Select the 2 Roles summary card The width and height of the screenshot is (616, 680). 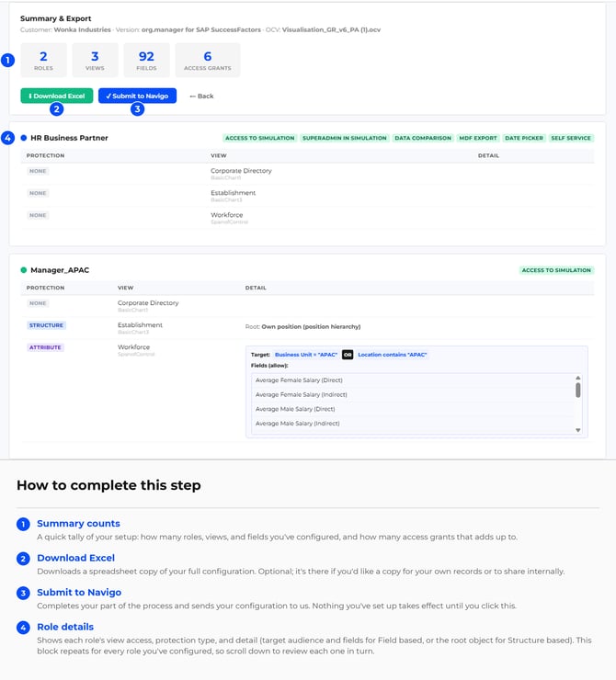(43, 61)
